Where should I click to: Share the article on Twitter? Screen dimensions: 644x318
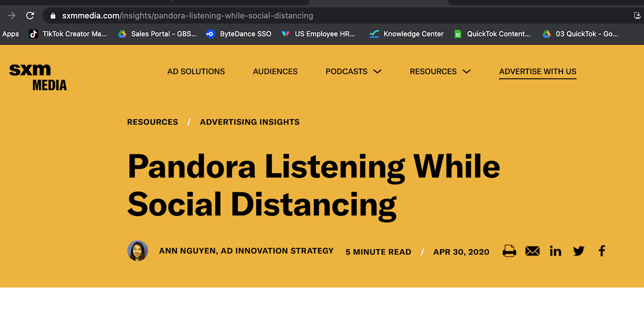579,251
